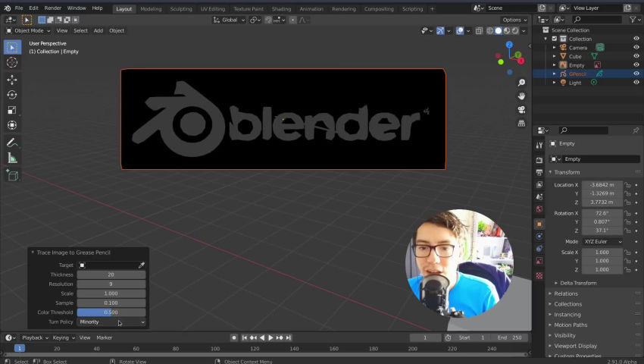This screenshot has height=364, width=644.
Task: Select the Cursor tool
Action: [x=12, y=62]
